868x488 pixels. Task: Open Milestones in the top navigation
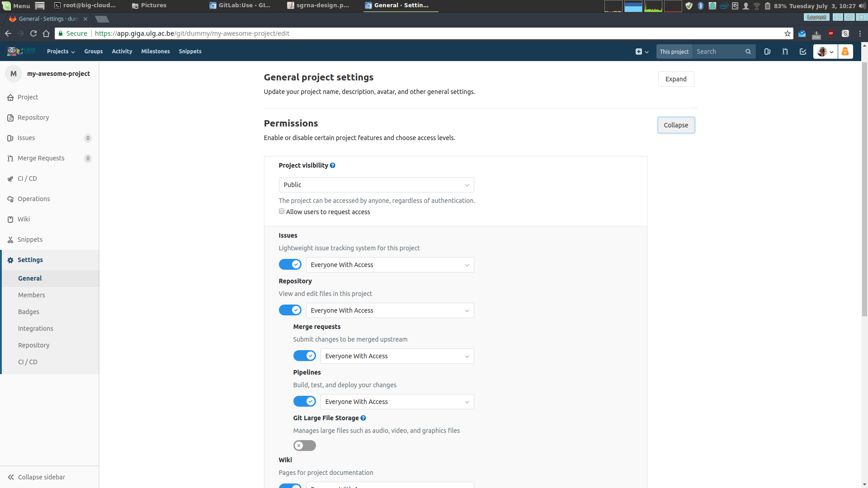coord(156,52)
